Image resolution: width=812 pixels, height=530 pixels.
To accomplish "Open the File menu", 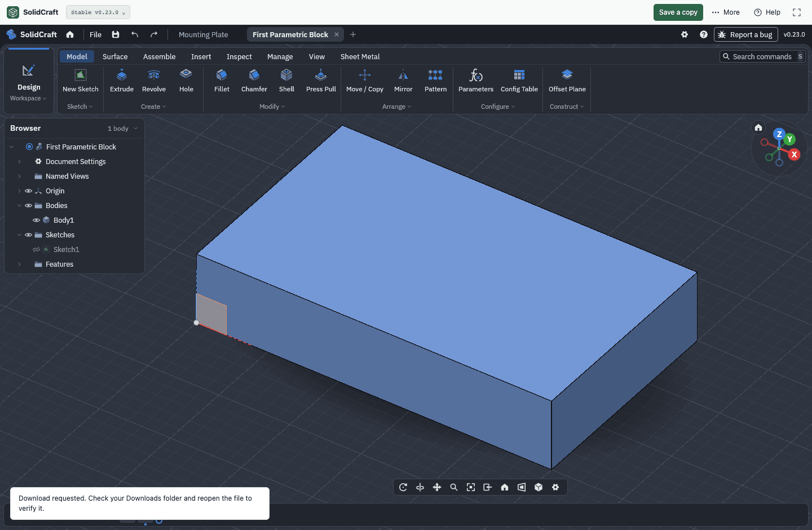I will pyautogui.click(x=96, y=34).
